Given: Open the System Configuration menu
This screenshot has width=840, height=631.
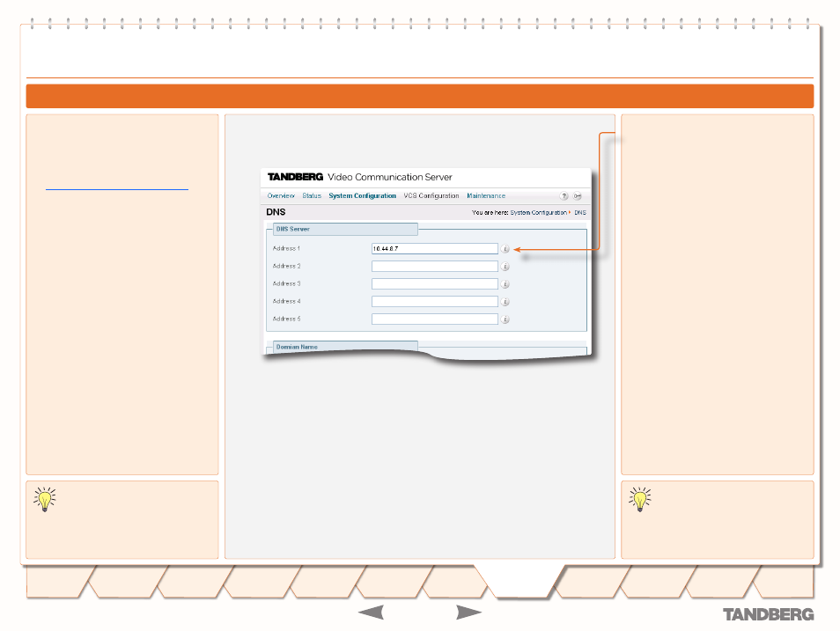Looking at the screenshot, I should pos(362,196).
